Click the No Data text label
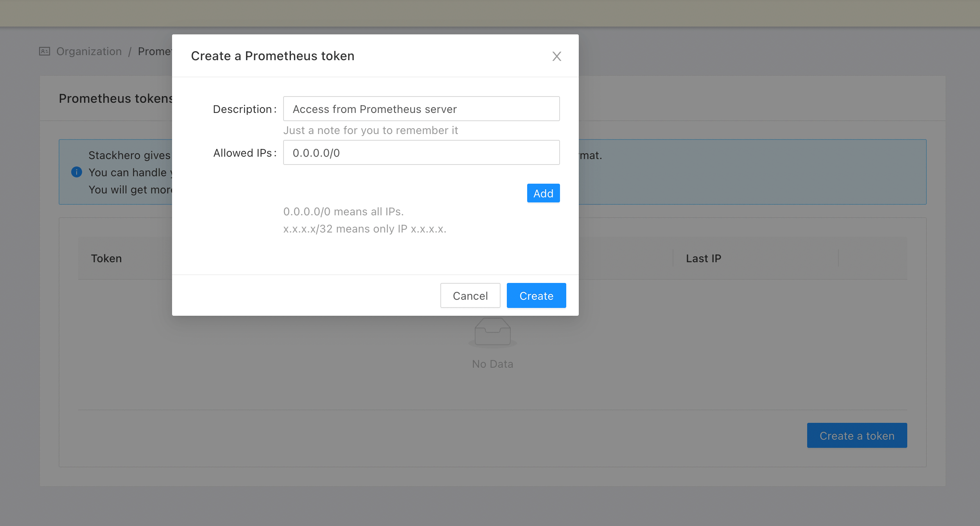The height and width of the screenshot is (526, 980). 492,364
